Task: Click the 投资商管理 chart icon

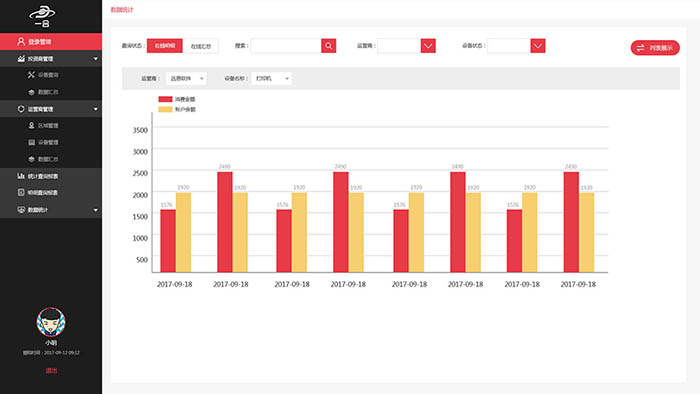Action: point(21,58)
